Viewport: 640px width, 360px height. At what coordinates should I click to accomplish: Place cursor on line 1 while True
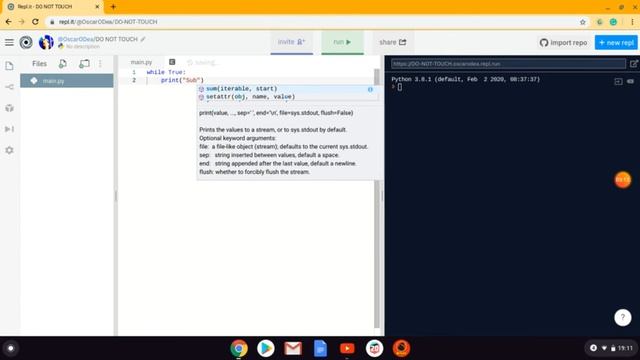[x=166, y=72]
